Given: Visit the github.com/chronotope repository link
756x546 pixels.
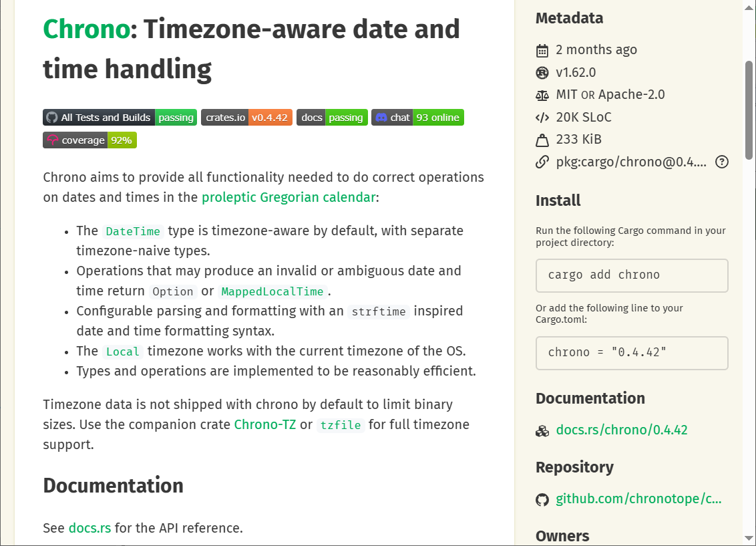Looking at the screenshot, I should click(x=638, y=499).
